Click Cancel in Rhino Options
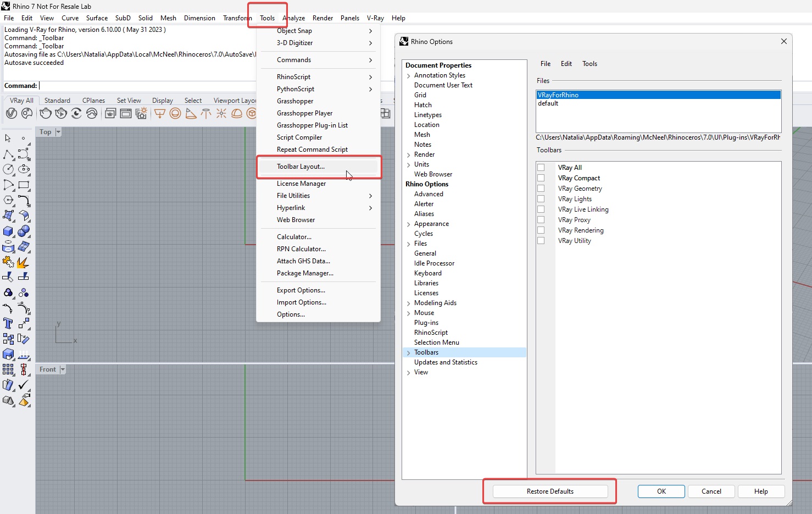The image size is (812, 514). point(711,491)
